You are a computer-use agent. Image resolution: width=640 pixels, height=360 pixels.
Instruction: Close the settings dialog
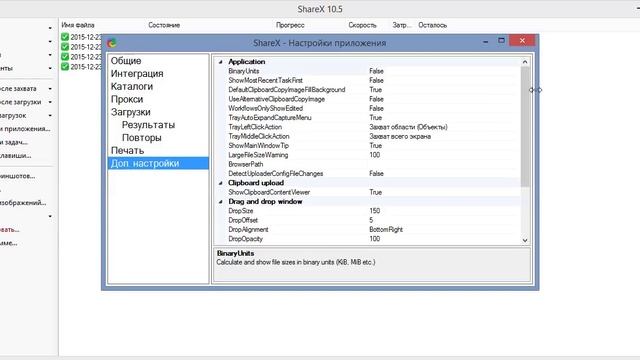[x=522, y=40]
